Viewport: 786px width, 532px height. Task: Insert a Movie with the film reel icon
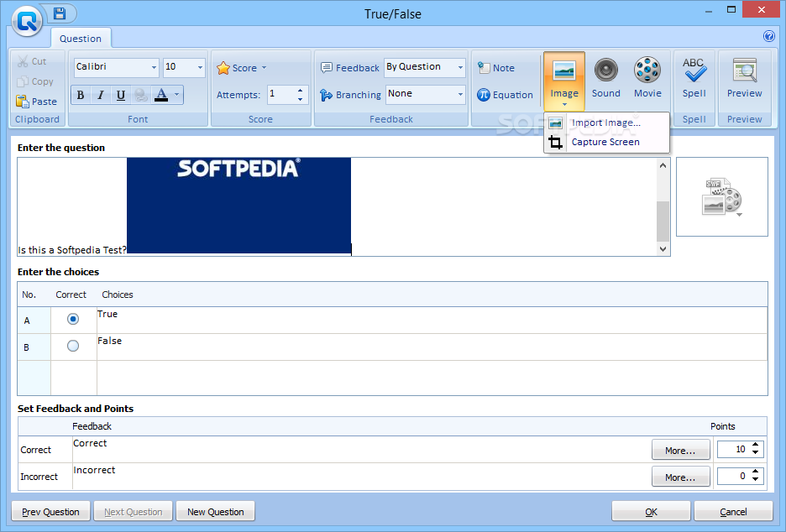[x=647, y=78]
